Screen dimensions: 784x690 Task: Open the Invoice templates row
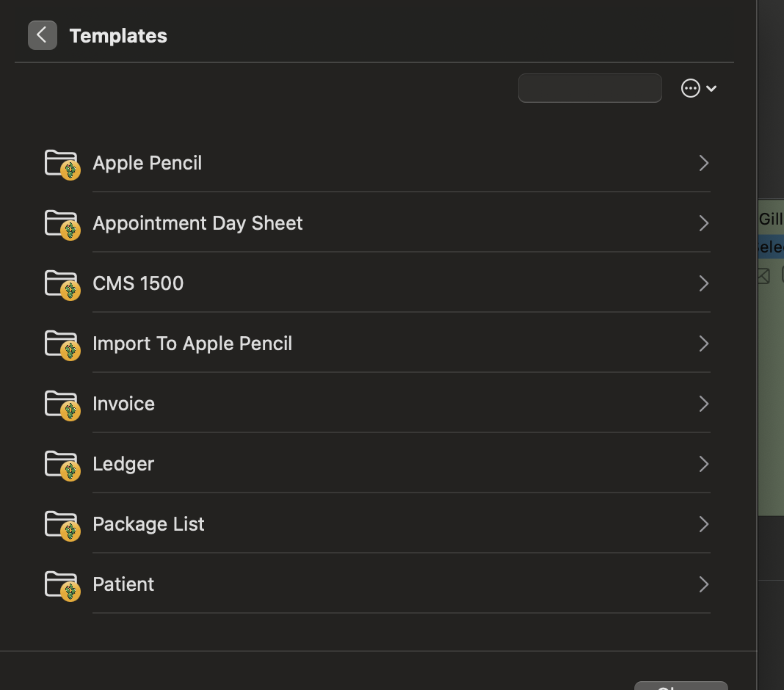point(377,404)
